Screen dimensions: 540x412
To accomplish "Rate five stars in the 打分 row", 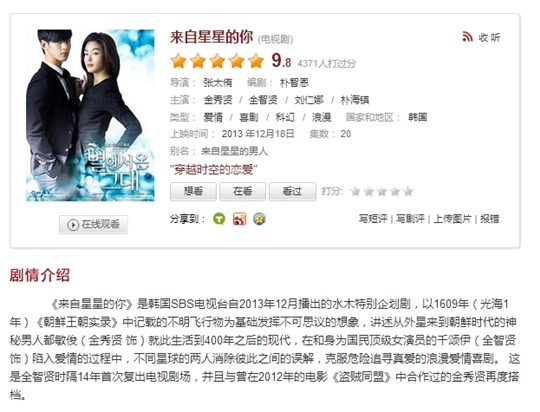I will (408, 191).
